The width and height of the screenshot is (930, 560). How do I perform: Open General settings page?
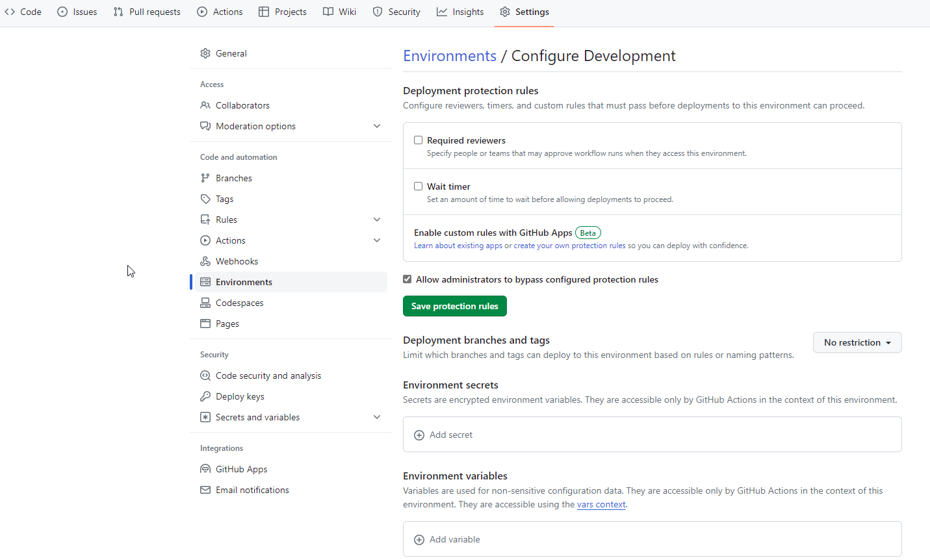291,53
